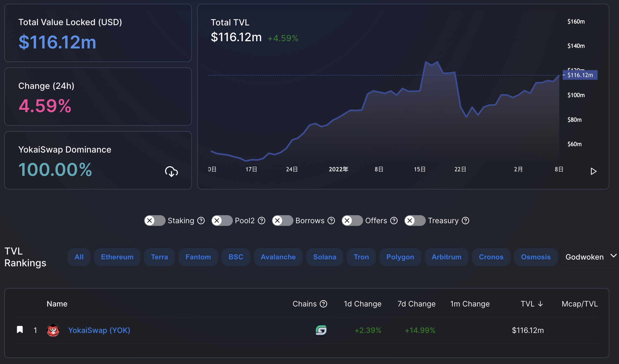Click the $100m y-axis label
The width and height of the screenshot is (619, 364).
(x=576, y=95)
